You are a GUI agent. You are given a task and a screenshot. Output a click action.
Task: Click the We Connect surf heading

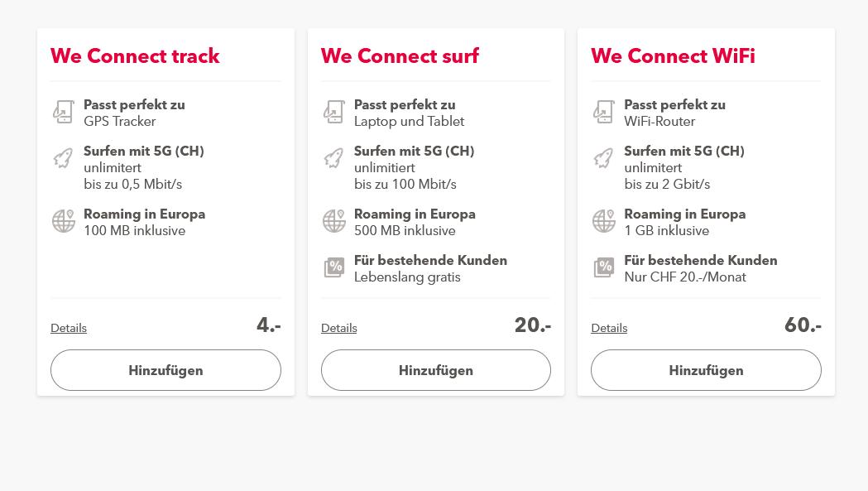[x=400, y=56]
